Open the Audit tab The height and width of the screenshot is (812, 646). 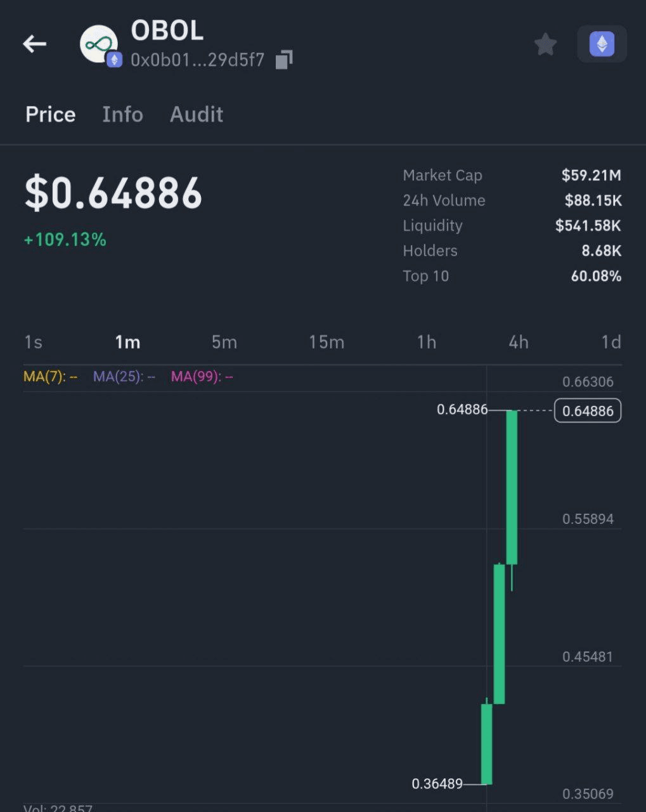coord(197,114)
